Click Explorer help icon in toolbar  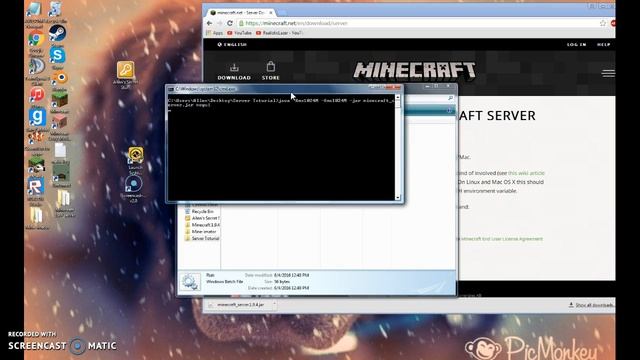point(449,110)
